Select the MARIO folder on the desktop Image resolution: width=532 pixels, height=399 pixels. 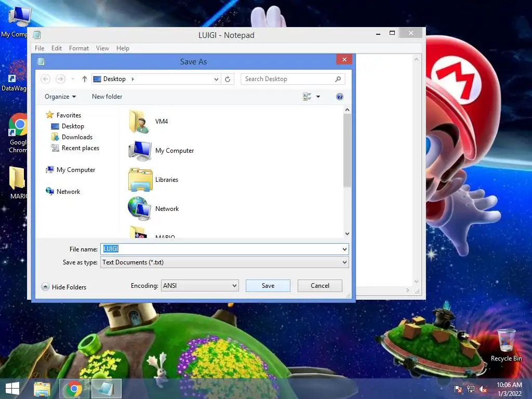click(x=17, y=182)
